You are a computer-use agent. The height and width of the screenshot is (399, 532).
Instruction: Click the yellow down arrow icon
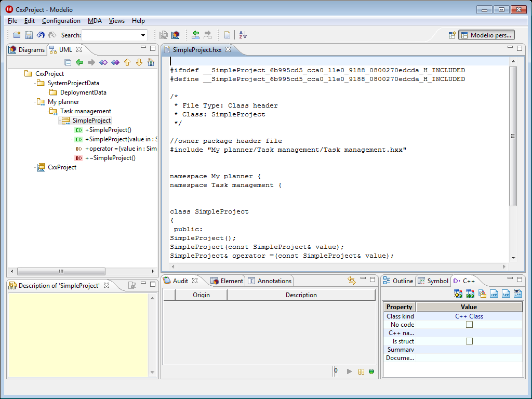point(139,62)
